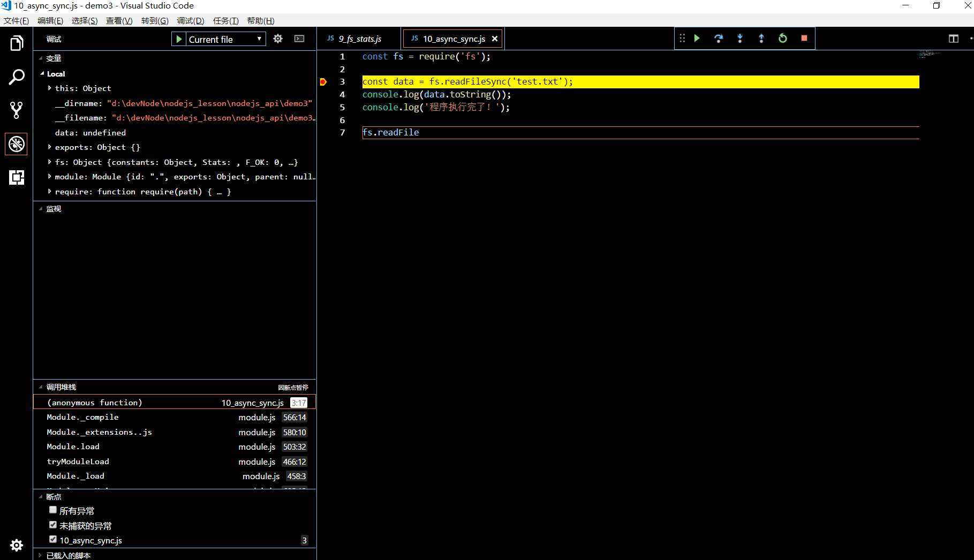974x560 pixels.
Task: Close the 10_async_sync.js tab
Action: (x=495, y=39)
